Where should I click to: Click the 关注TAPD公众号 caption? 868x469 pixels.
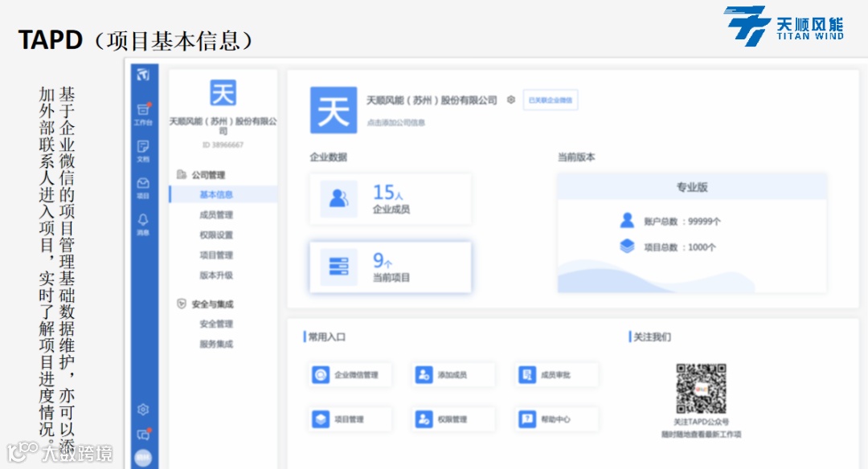point(701,422)
